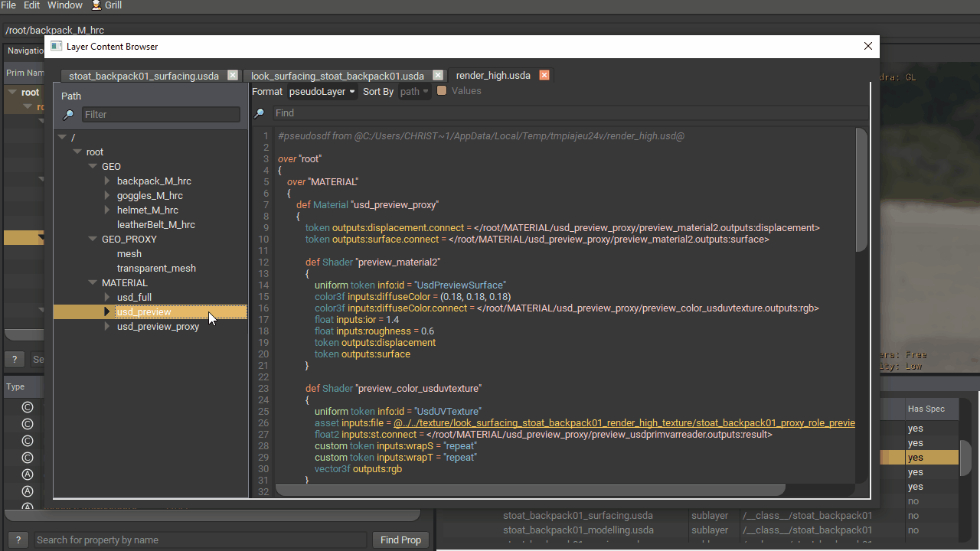Select transparent_mesh in path tree
The image size is (980, 551).
coord(156,269)
